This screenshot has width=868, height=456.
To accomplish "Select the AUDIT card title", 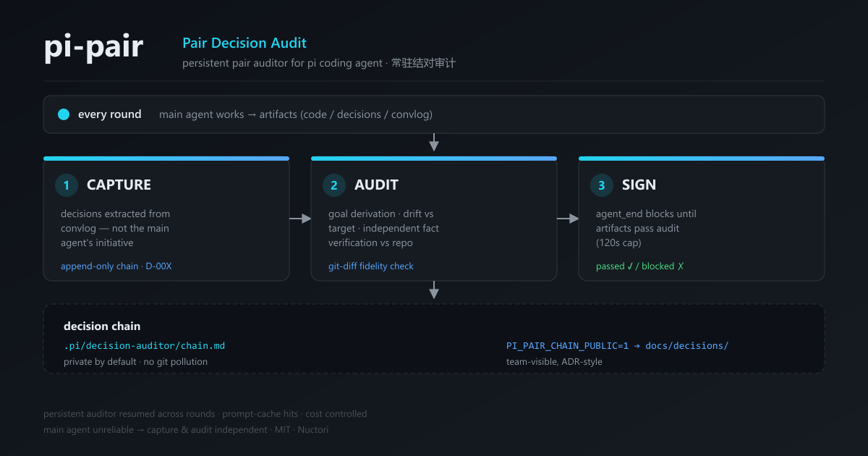I will tap(376, 185).
